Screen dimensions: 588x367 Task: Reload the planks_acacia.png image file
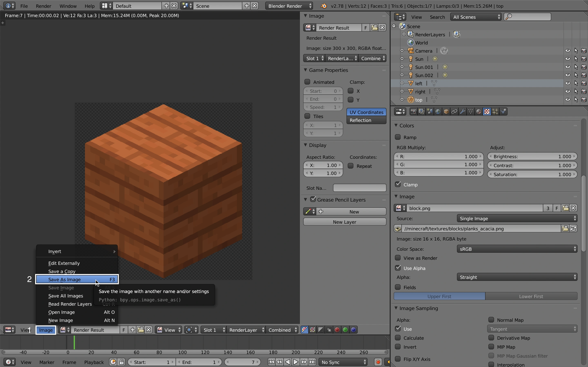(x=573, y=228)
